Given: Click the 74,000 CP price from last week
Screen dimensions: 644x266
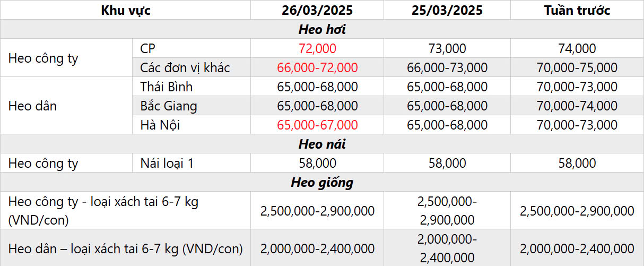Looking at the screenshot, I should (577, 49).
